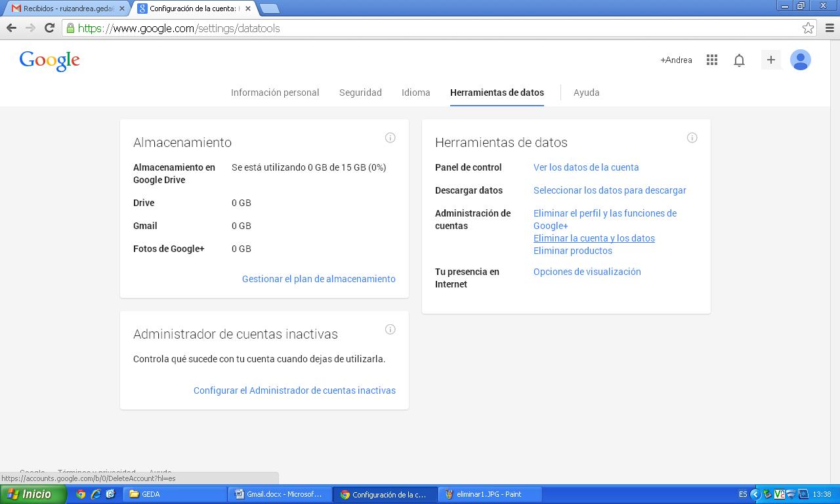
Task: Click the notifications bell icon
Action: pyautogui.click(x=739, y=60)
